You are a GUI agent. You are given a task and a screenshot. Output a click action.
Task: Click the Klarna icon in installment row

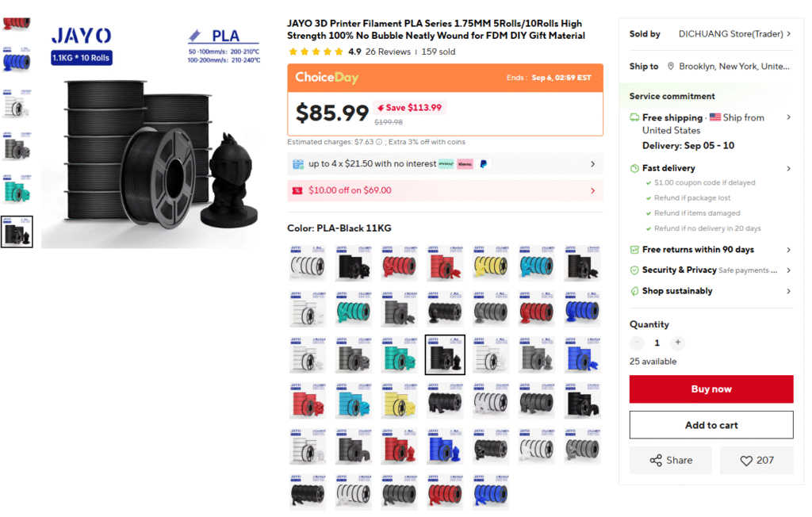pos(465,164)
